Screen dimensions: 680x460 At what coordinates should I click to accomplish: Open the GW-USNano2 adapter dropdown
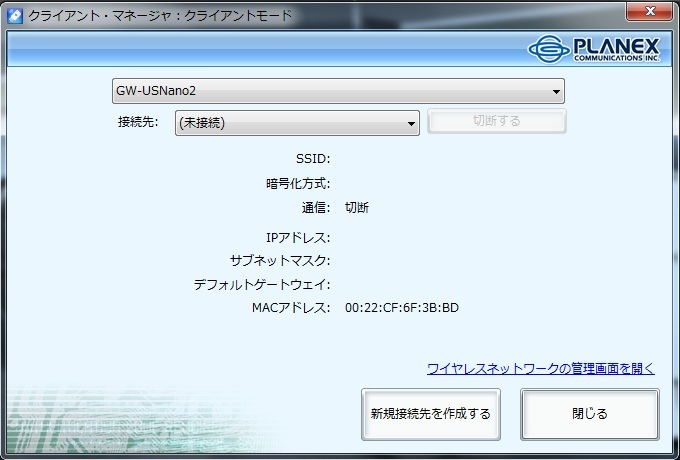coord(338,91)
